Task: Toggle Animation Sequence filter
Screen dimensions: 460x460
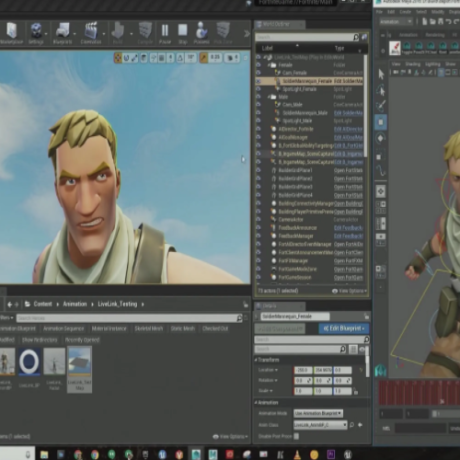Action: coord(63,329)
